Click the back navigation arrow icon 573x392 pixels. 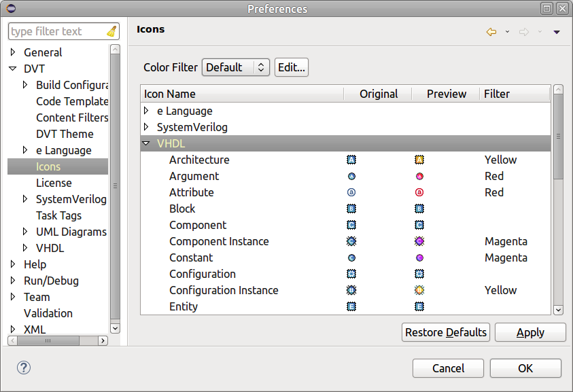pos(491,31)
